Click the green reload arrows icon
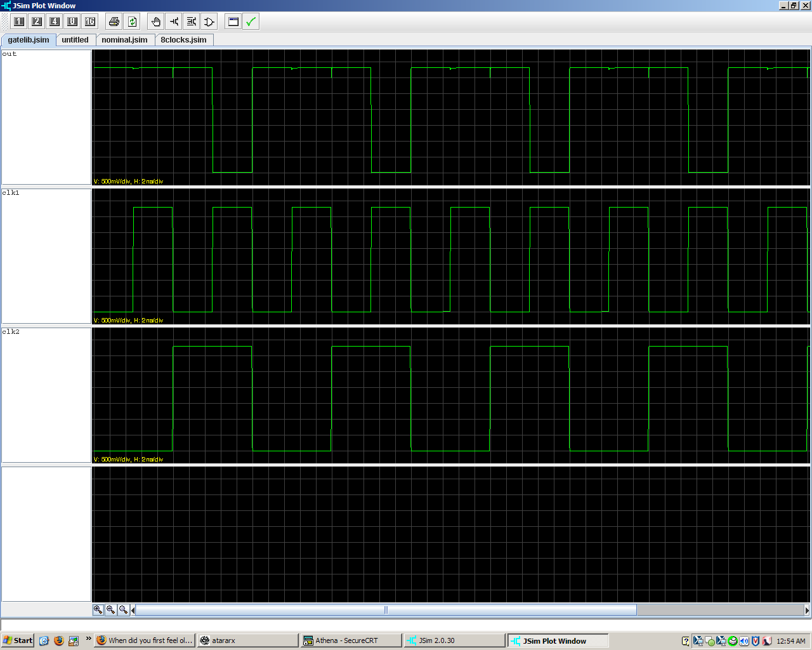This screenshot has width=812, height=650. (x=132, y=22)
